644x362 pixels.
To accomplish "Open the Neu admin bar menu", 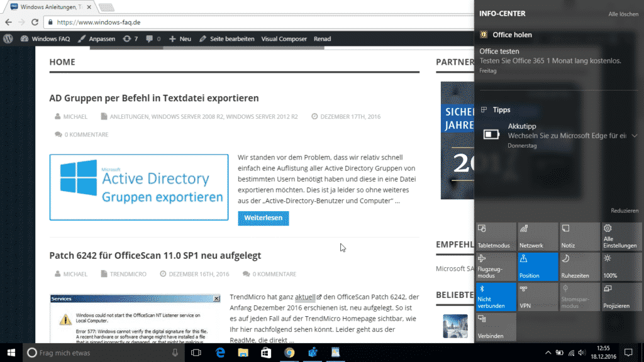I will [180, 38].
